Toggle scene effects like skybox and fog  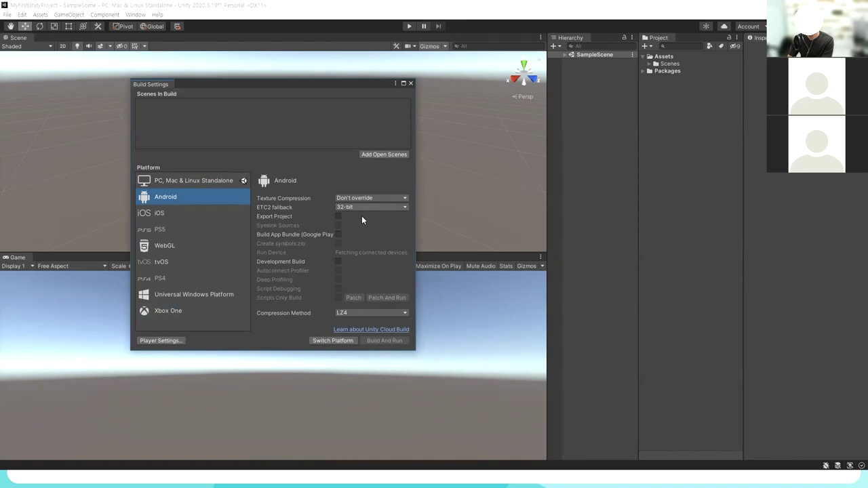click(100, 46)
